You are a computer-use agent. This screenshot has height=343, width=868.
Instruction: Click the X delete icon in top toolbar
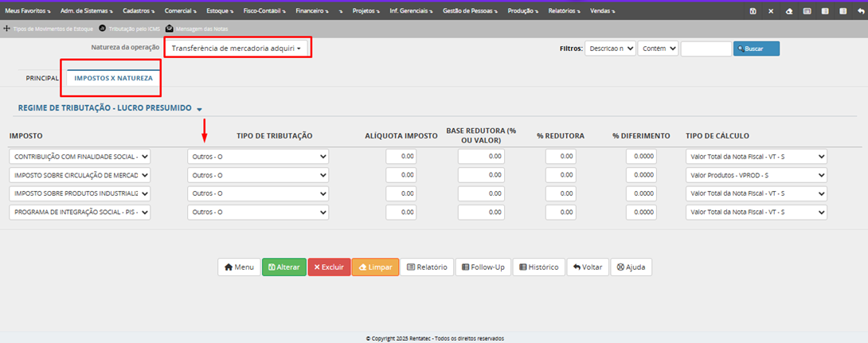pyautogui.click(x=771, y=11)
